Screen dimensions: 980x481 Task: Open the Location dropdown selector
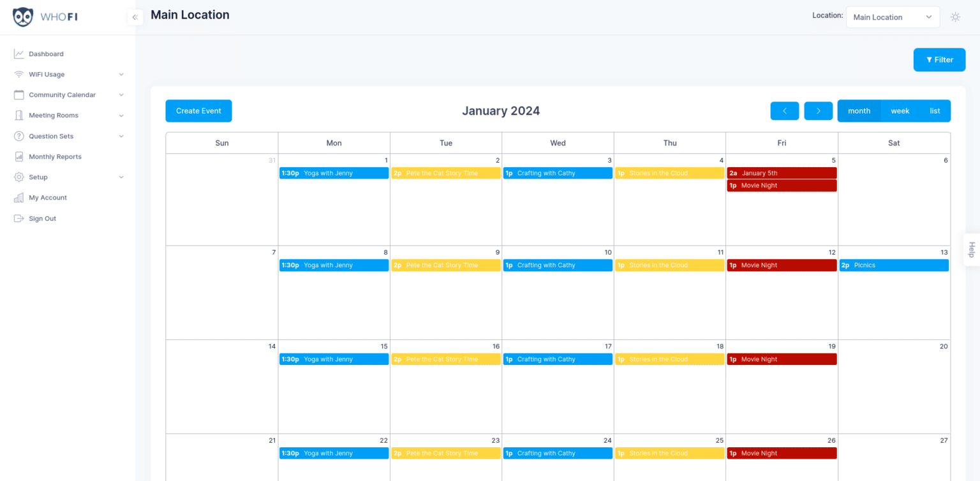892,17
